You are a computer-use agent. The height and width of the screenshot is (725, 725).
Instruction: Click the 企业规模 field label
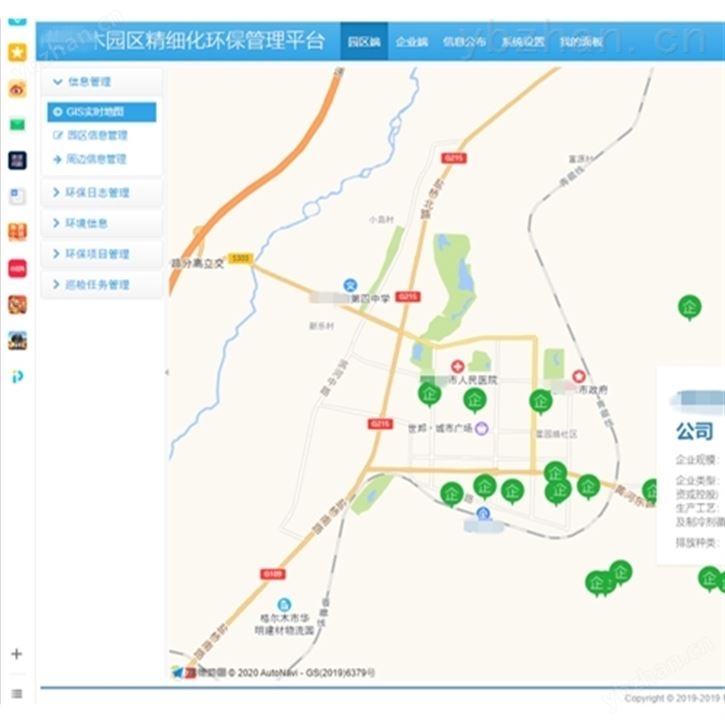tap(697, 460)
